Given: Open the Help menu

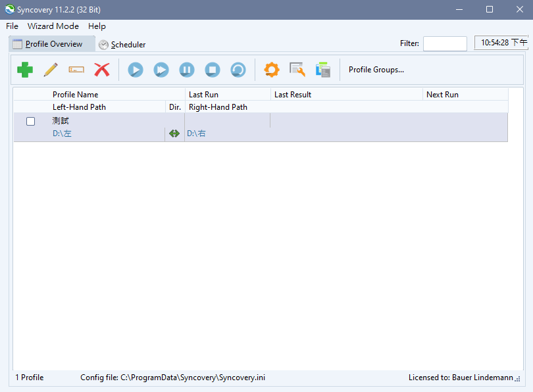Looking at the screenshot, I should point(97,26).
